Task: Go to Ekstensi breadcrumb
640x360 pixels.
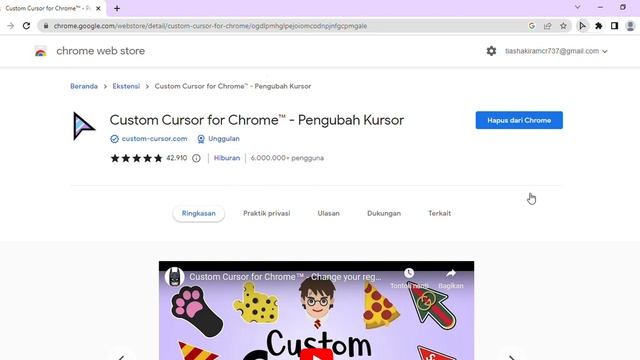Action: click(126, 86)
